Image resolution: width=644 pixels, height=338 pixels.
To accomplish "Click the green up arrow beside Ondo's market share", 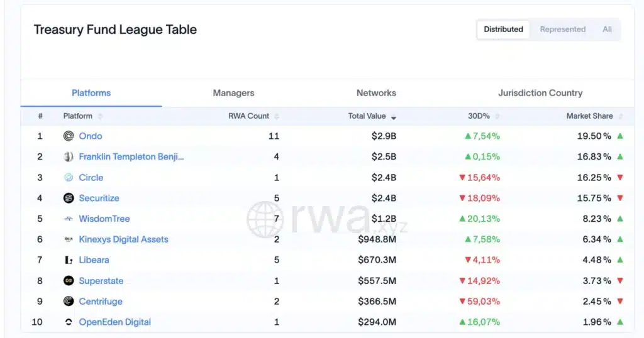I will (620, 136).
